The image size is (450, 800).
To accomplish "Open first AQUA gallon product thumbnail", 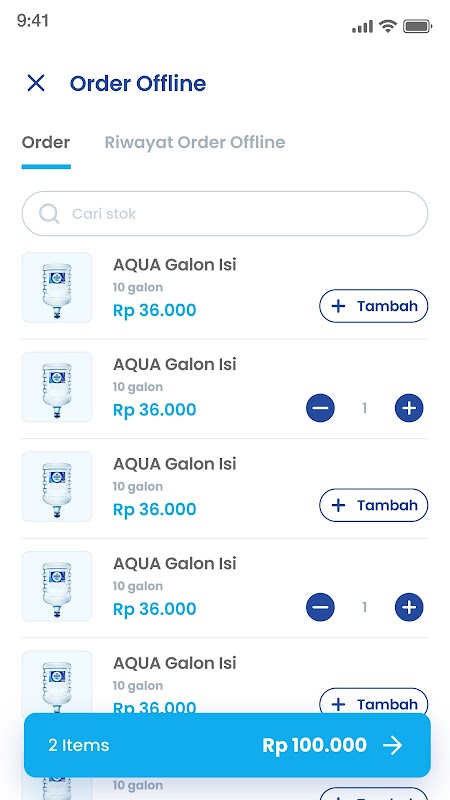I will pos(57,287).
